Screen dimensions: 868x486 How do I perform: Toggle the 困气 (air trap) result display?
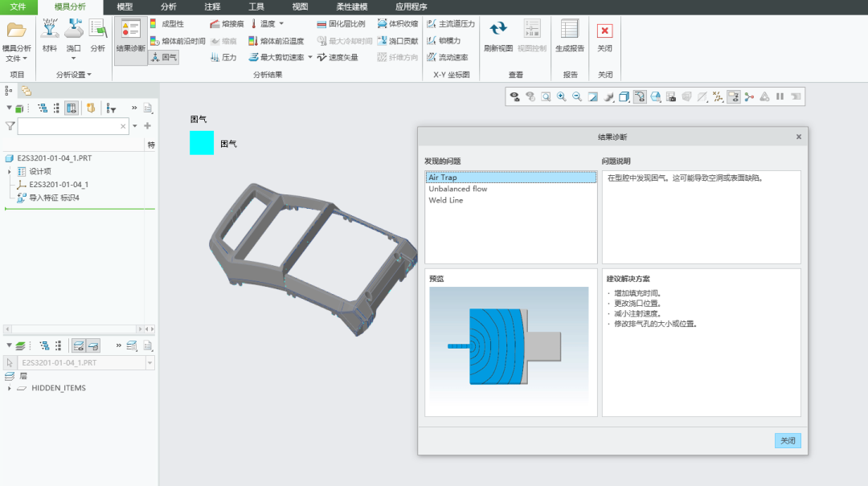(x=164, y=57)
